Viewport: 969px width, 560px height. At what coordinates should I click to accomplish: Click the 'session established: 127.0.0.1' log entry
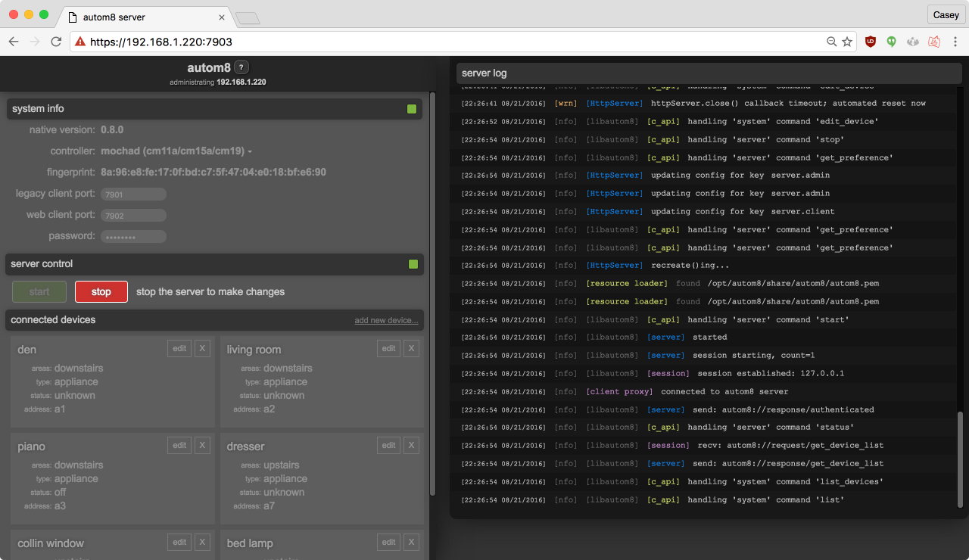click(709, 373)
